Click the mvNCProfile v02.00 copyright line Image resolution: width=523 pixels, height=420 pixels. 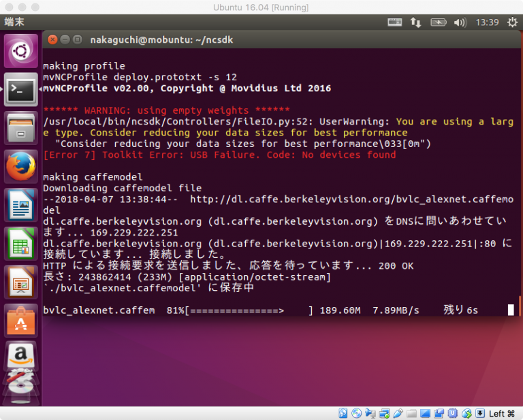(x=187, y=88)
